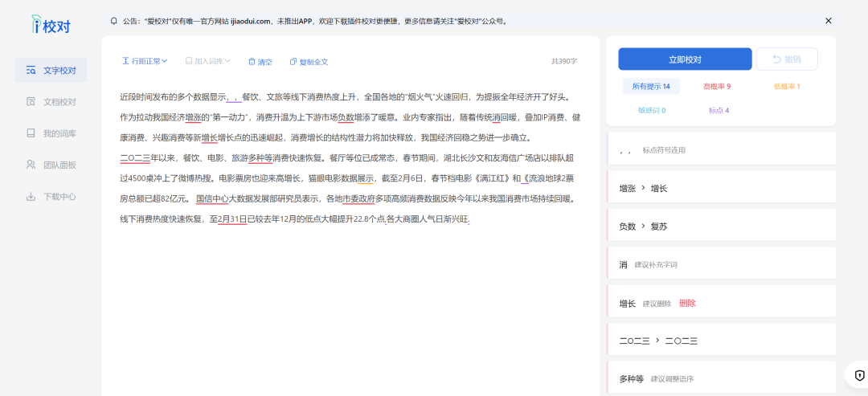Select the 所有提示 14 filter tab

651,86
